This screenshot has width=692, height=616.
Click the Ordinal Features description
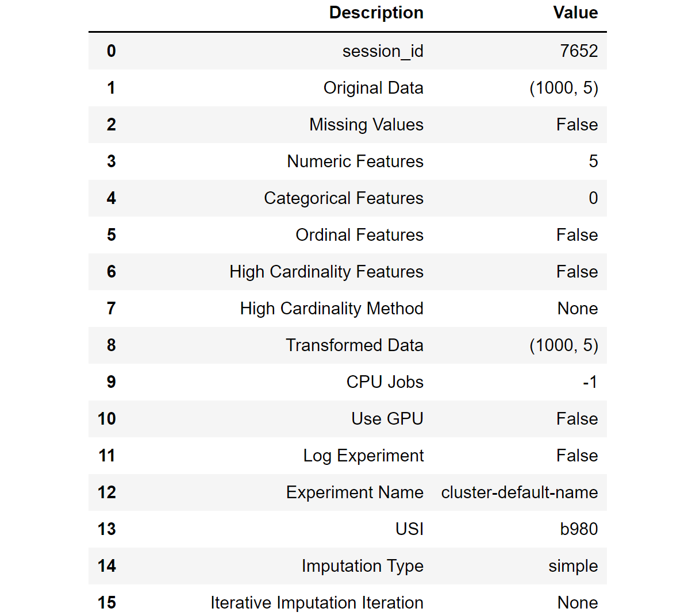(x=359, y=235)
